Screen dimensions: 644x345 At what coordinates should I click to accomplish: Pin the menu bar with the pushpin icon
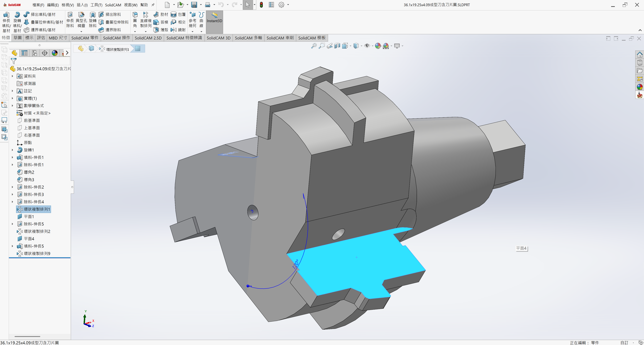(153, 5)
